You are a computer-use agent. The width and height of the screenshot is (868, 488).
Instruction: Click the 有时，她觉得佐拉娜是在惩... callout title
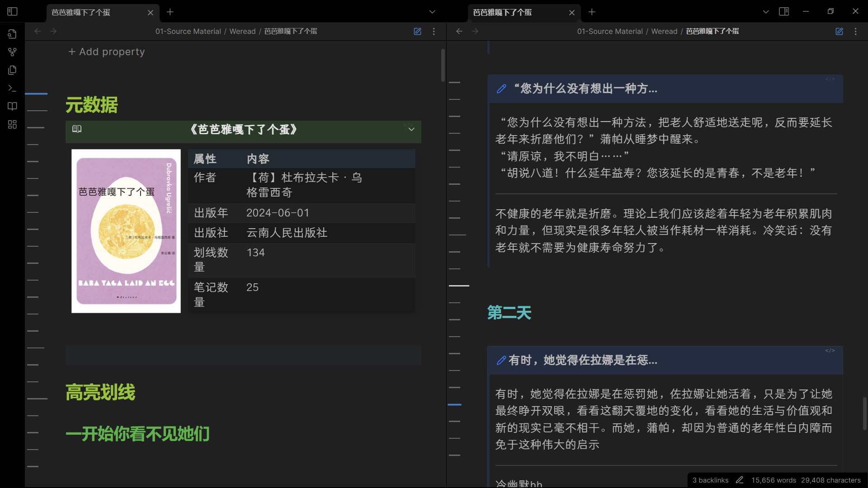click(x=583, y=360)
